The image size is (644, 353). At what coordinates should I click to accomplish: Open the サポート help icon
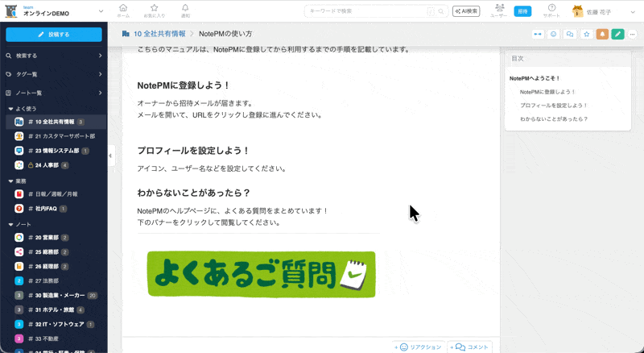tap(551, 10)
